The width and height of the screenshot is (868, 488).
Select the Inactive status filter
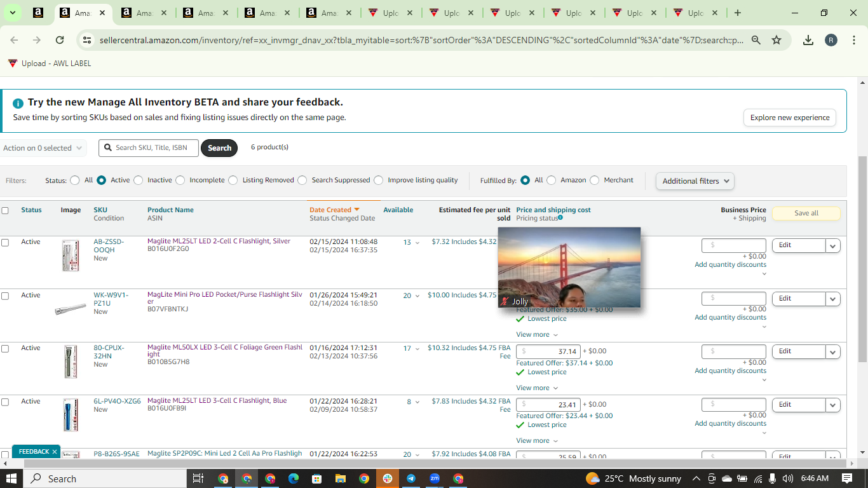pyautogui.click(x=139, y=180)
